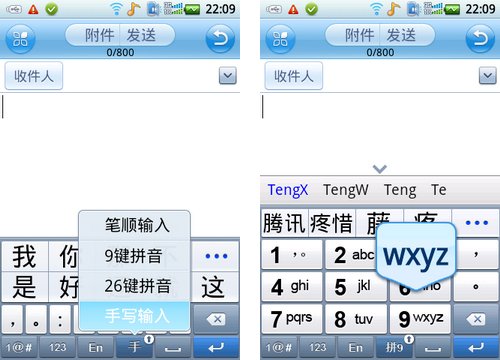Tap the 7 pqrs key
Screen dimensions: 500x360
pyautogui.click(x=292, y=319)
